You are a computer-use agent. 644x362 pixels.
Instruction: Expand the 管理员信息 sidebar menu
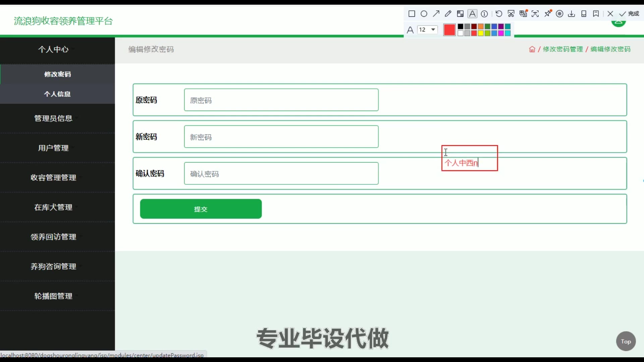[x=53, y=118]
